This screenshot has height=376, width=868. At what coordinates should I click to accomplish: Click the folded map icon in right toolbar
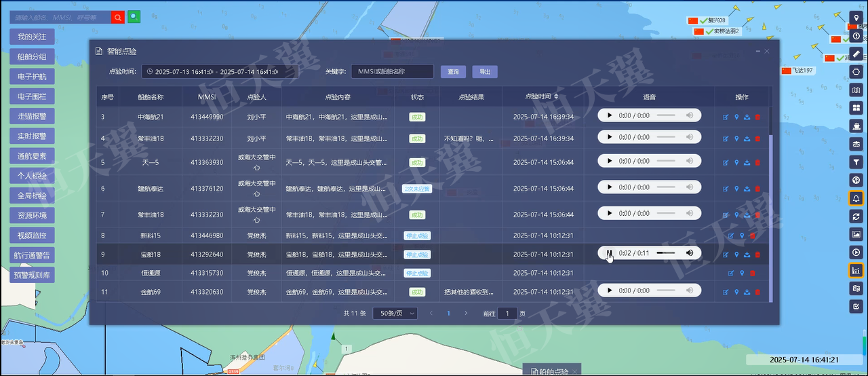click(856, 288)
